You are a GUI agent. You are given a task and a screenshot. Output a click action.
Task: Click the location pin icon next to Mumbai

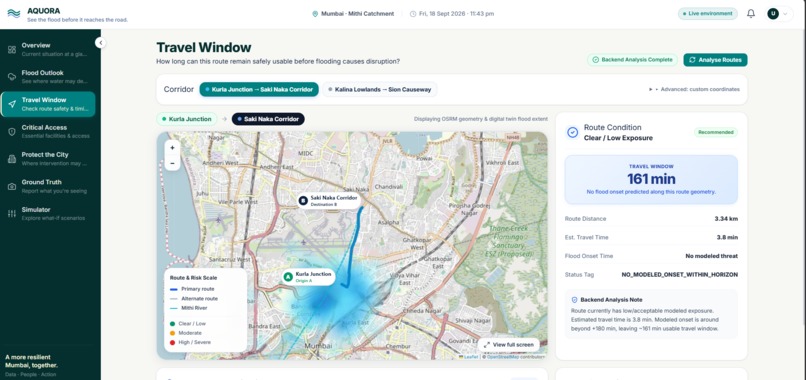315,14
